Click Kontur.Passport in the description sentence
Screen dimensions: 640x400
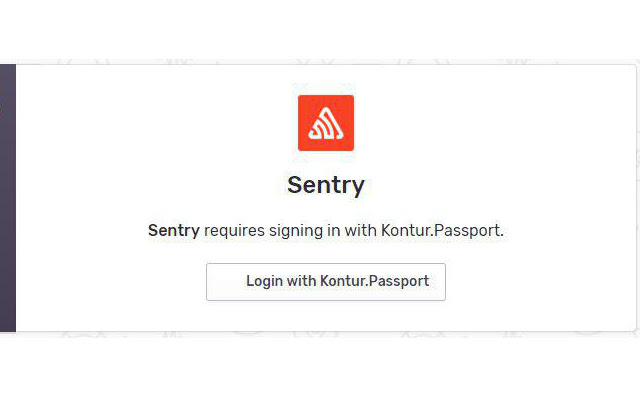(440, 231)
